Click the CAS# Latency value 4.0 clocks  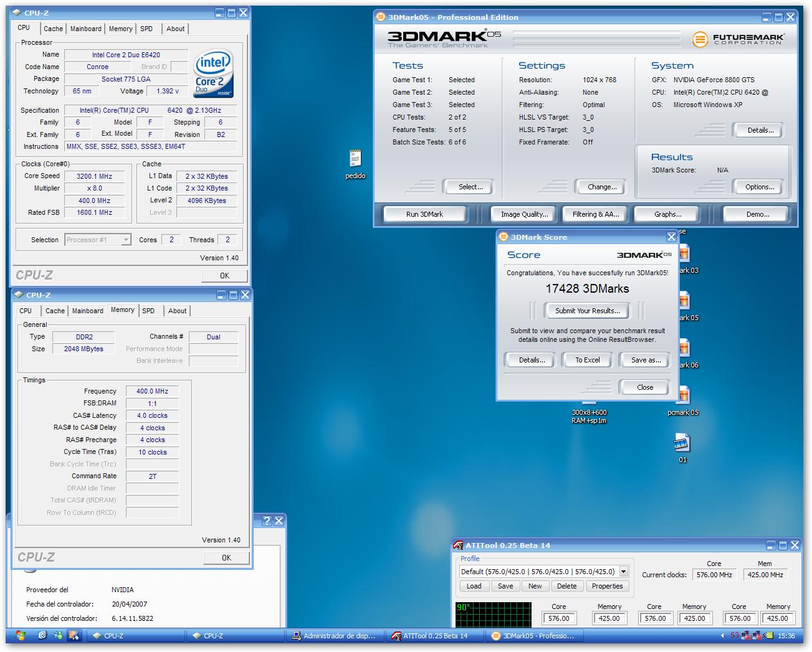click(152, 415)
